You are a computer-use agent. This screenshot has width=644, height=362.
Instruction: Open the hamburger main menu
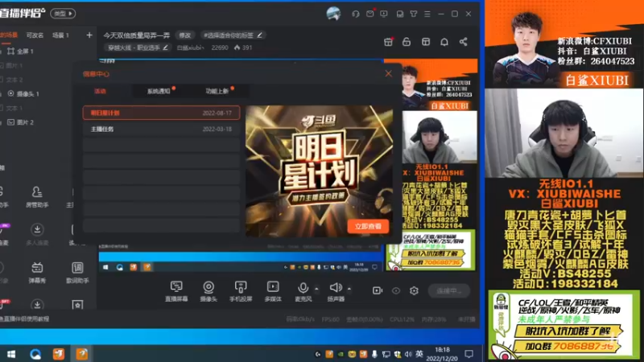(x=427, y=14)
